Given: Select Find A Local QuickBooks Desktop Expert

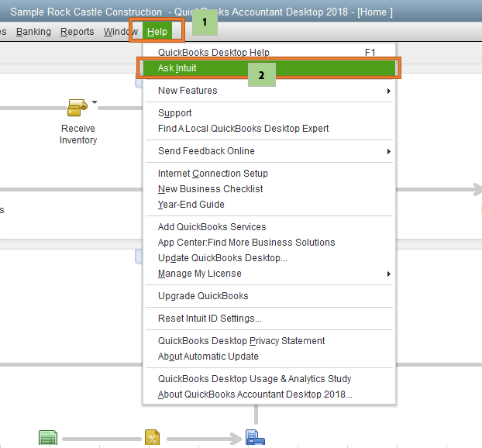Looking at the screenshot, I should pyautogui.click(x=269, y=128).
